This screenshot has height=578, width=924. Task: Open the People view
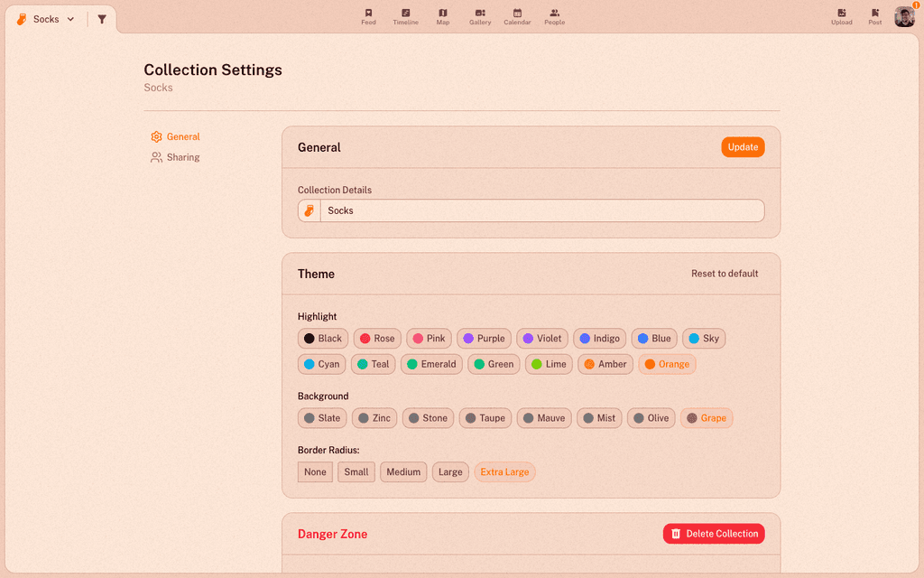pos(555,16)
